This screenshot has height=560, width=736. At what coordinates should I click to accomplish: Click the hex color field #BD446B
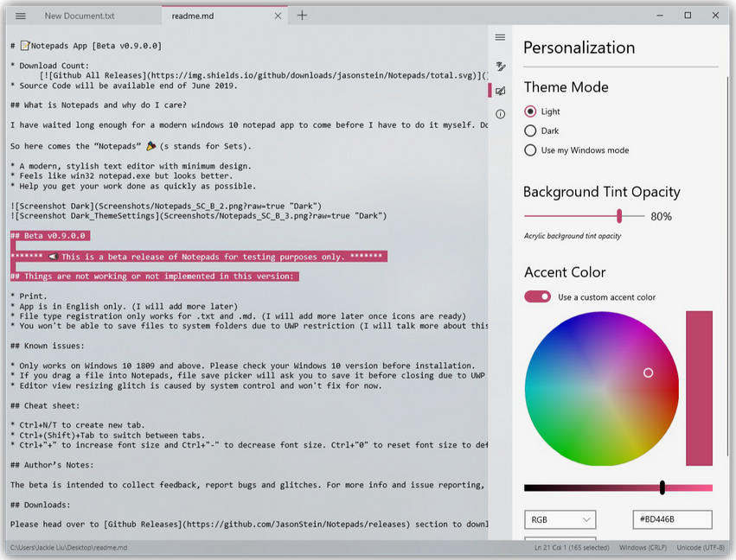coord(672,519)
